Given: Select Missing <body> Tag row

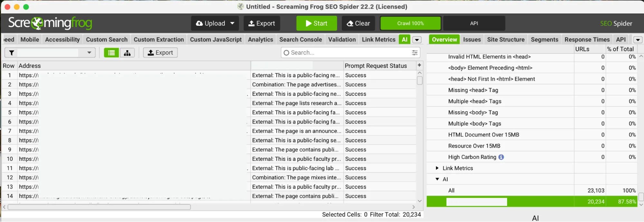Looking at the screenshot, I should [x=532, y=112].
